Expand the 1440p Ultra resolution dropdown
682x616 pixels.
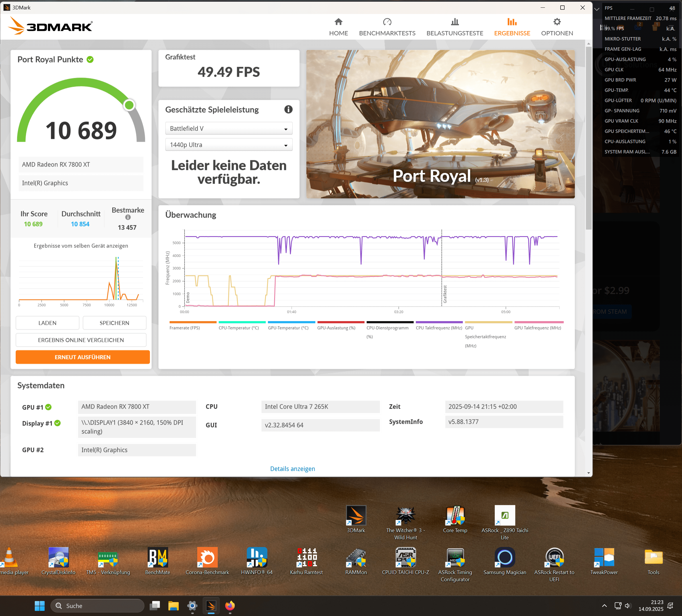(229, 145)
